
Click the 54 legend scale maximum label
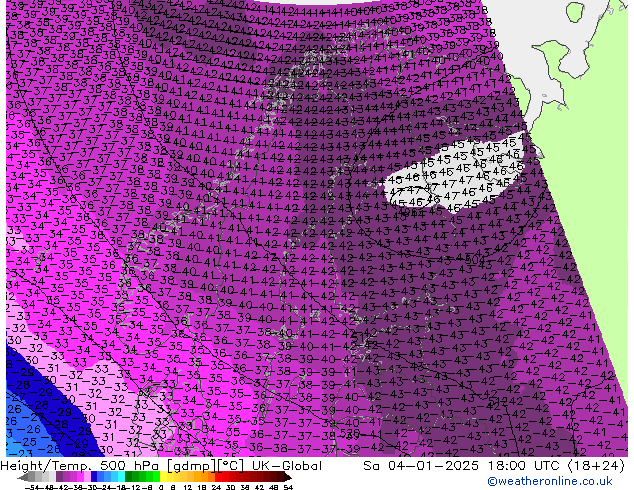point(288,487)
